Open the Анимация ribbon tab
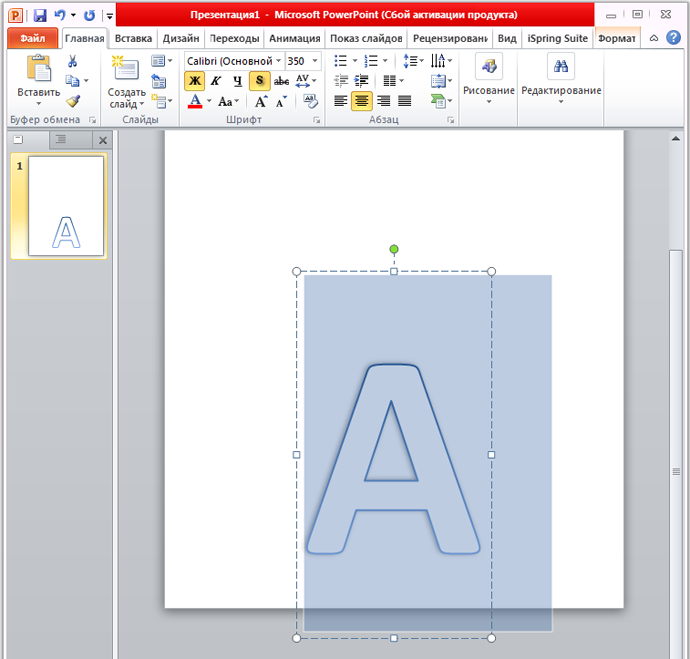The image size is (690, 659). (295, 38)
